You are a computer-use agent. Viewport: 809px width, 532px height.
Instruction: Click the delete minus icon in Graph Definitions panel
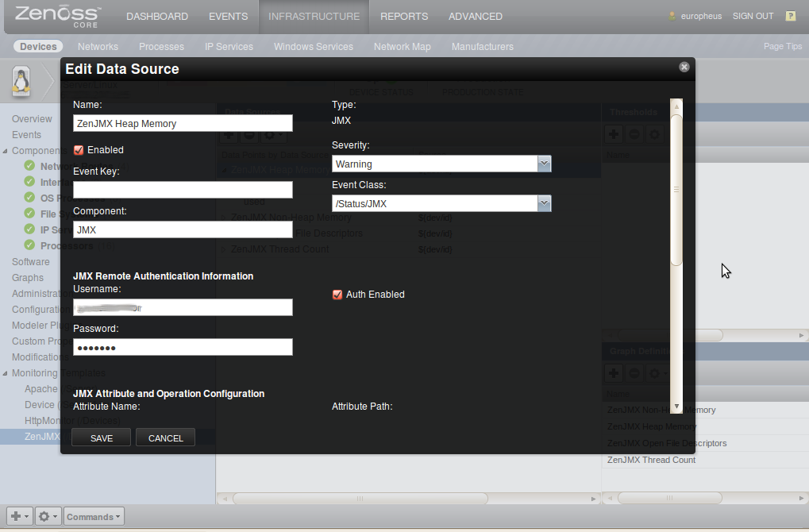[634, 372]
